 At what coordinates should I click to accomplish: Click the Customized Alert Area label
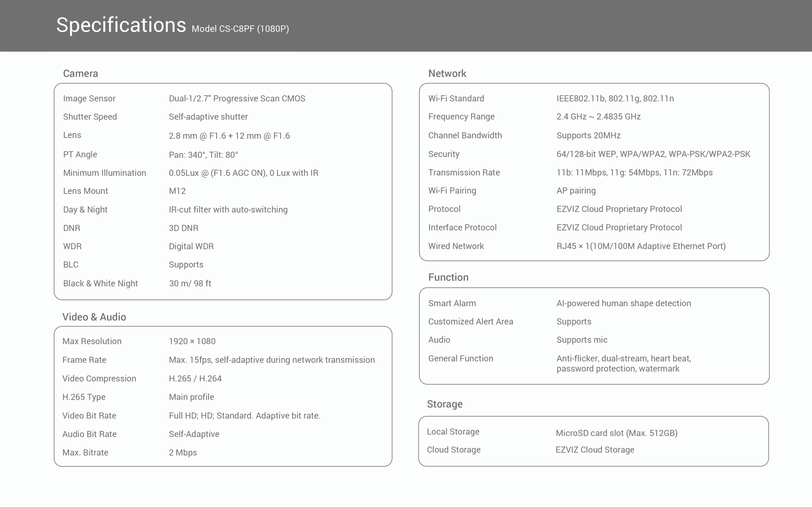point(470,322)
